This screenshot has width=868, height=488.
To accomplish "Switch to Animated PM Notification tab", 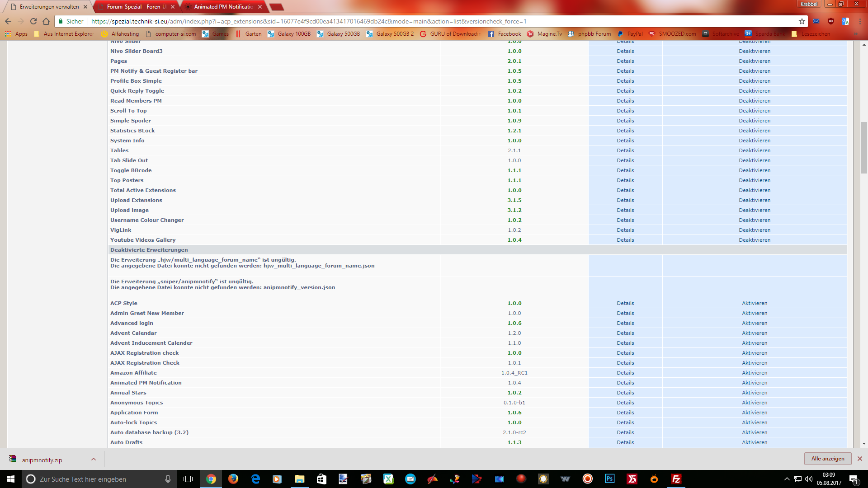I will pos(222,7).
